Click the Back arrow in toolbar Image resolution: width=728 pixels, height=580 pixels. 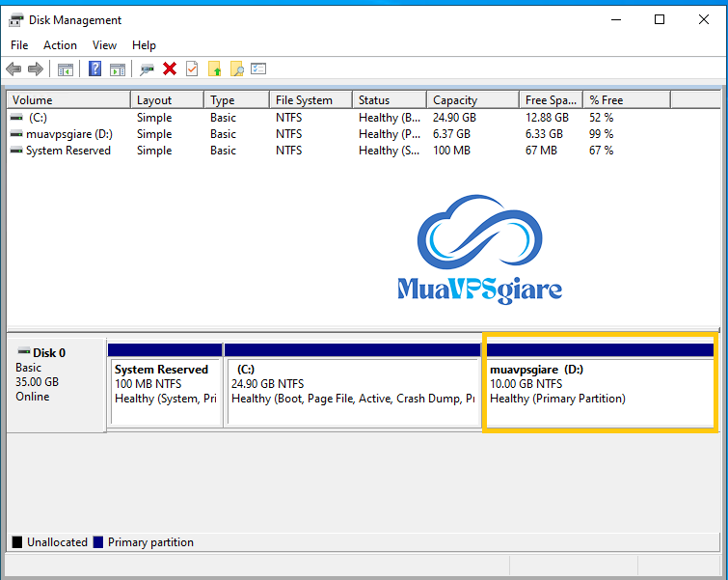click(13, 69)
